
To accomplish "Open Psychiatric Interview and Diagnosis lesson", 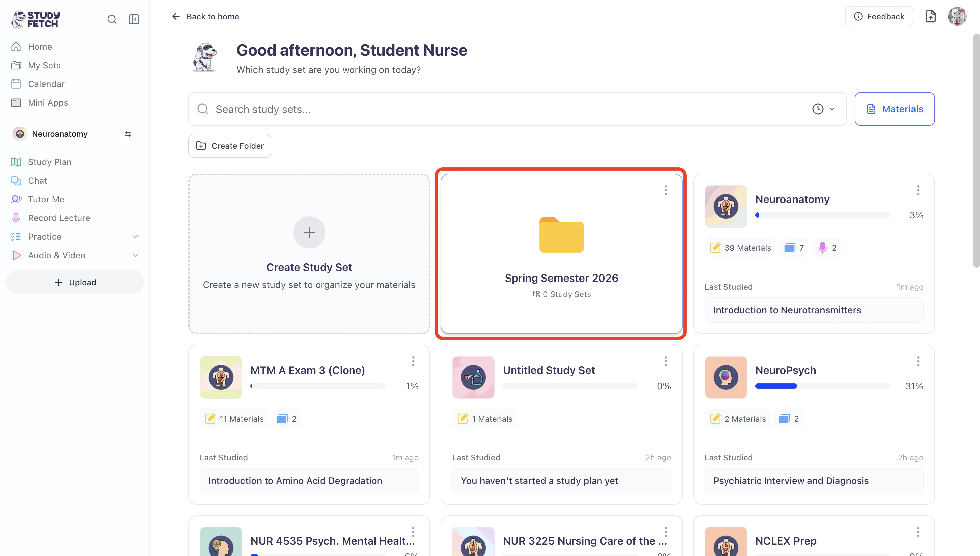I will [x=814, y=481].
